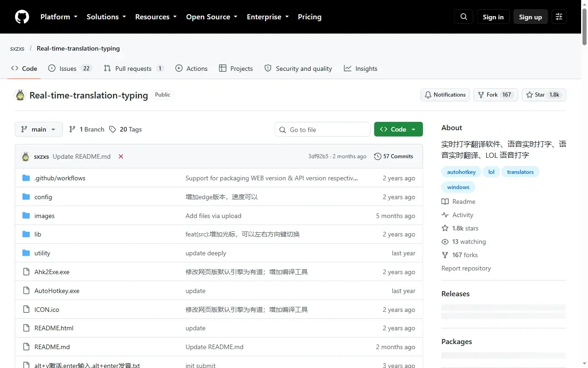Expand the Solutions menu

pos(106,17)
